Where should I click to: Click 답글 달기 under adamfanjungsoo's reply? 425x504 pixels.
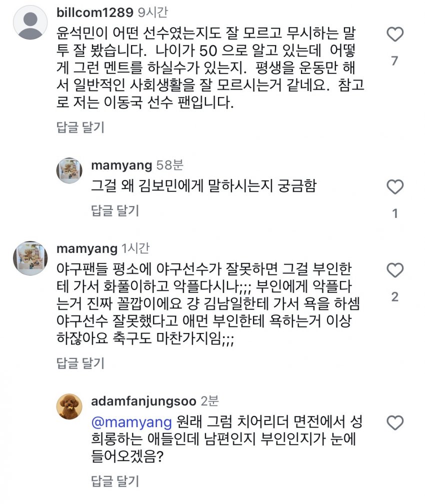tap(115, 481)
